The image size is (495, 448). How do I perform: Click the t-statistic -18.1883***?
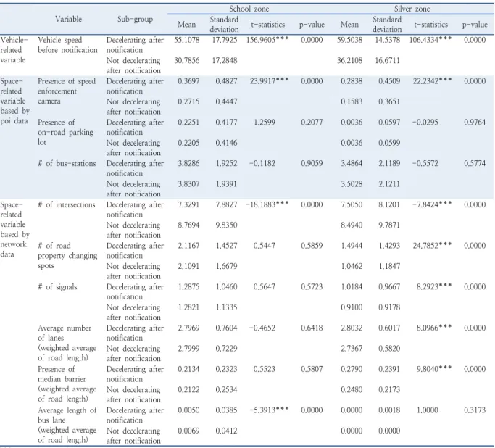[x=267, y=204]
